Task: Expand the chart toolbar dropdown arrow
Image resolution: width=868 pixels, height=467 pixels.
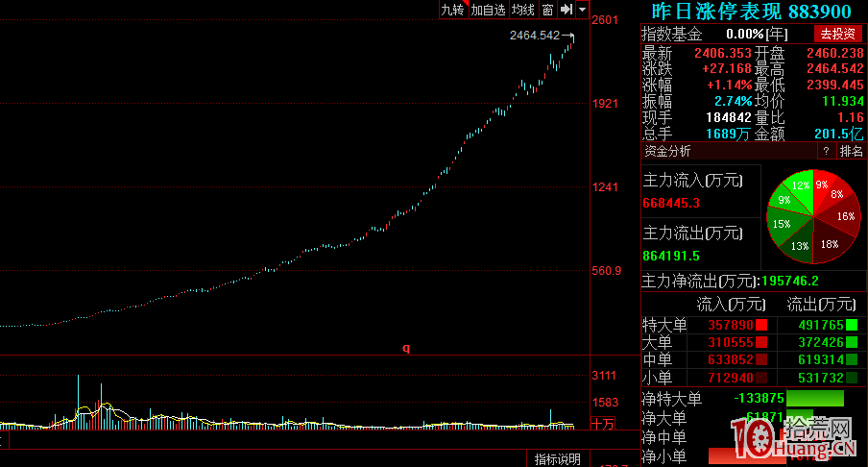Action: pos(583,10)
